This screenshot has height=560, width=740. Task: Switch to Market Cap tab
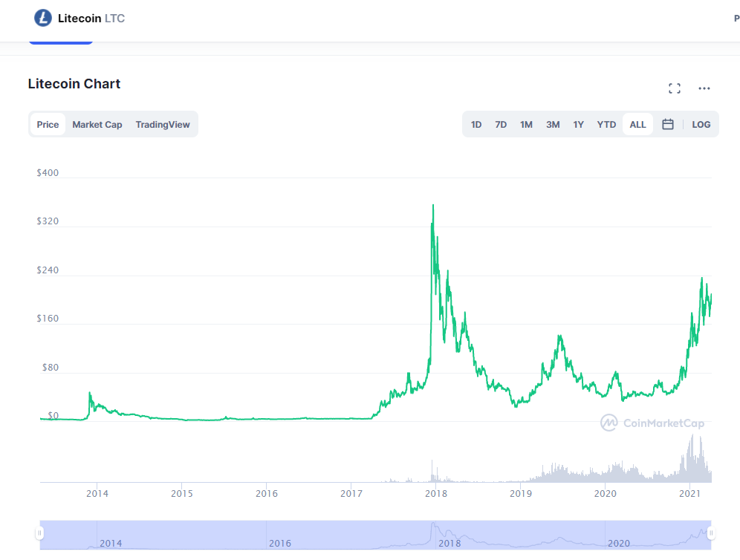click(x=97, y=125)
